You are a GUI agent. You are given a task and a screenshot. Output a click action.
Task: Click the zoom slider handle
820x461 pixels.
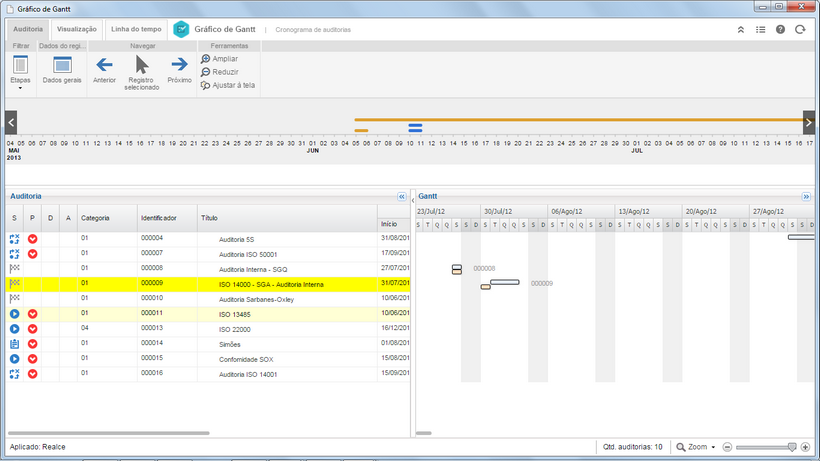(792, 447)
